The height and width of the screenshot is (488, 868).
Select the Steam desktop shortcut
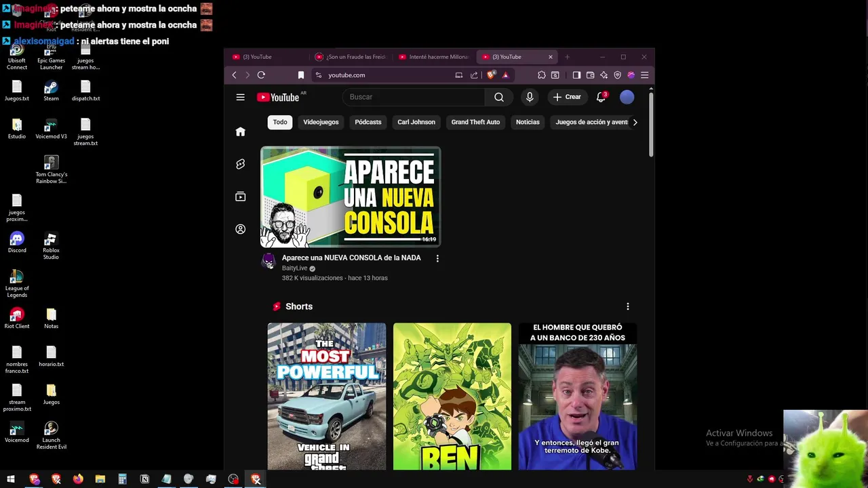pyautogui.click(x=51, y=91)
